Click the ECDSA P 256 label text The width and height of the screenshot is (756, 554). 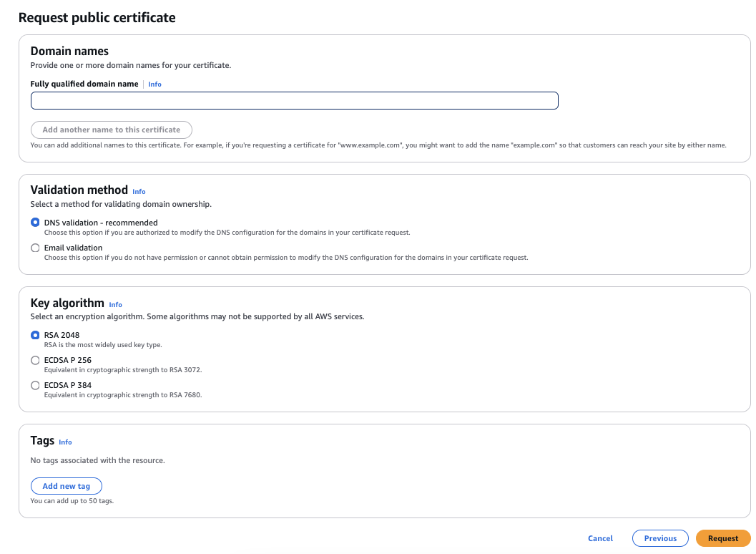point(67,360)
